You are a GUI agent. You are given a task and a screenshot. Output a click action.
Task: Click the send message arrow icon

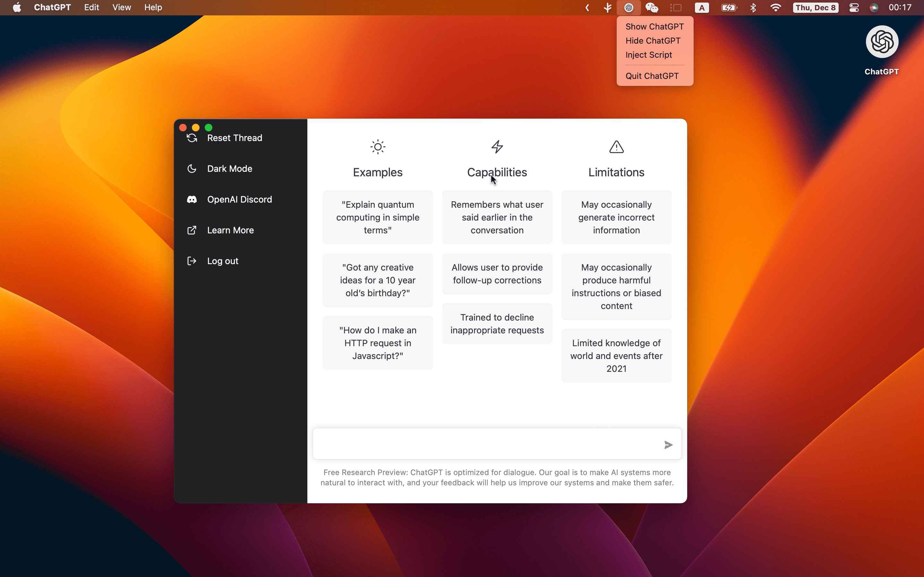click(x=668, y=445)
